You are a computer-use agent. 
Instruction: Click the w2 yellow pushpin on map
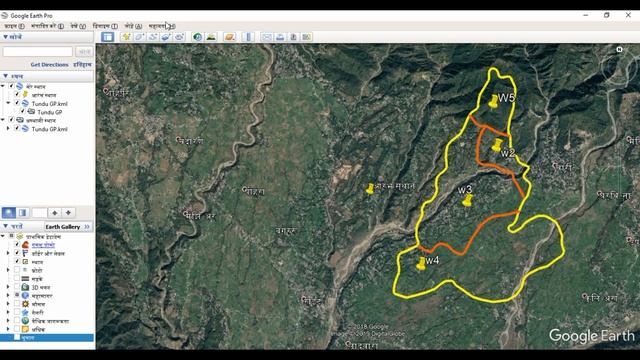497,145
